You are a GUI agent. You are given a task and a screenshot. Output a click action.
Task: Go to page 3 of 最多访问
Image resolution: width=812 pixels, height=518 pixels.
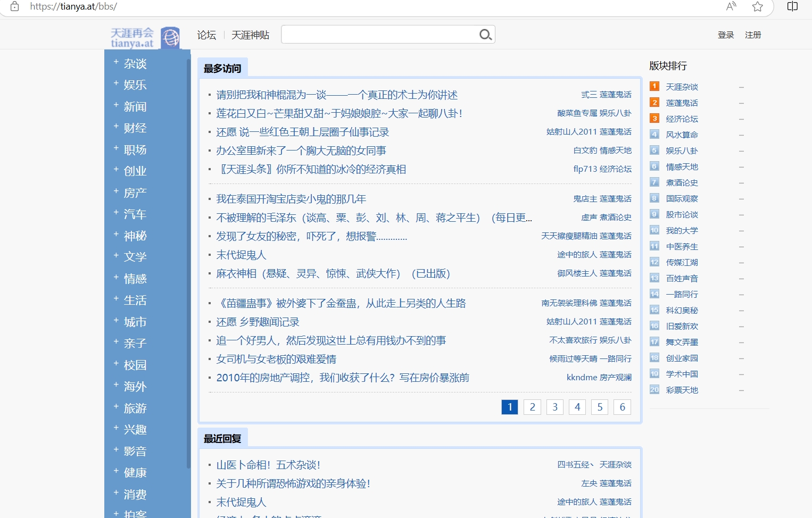click(555, 407)
